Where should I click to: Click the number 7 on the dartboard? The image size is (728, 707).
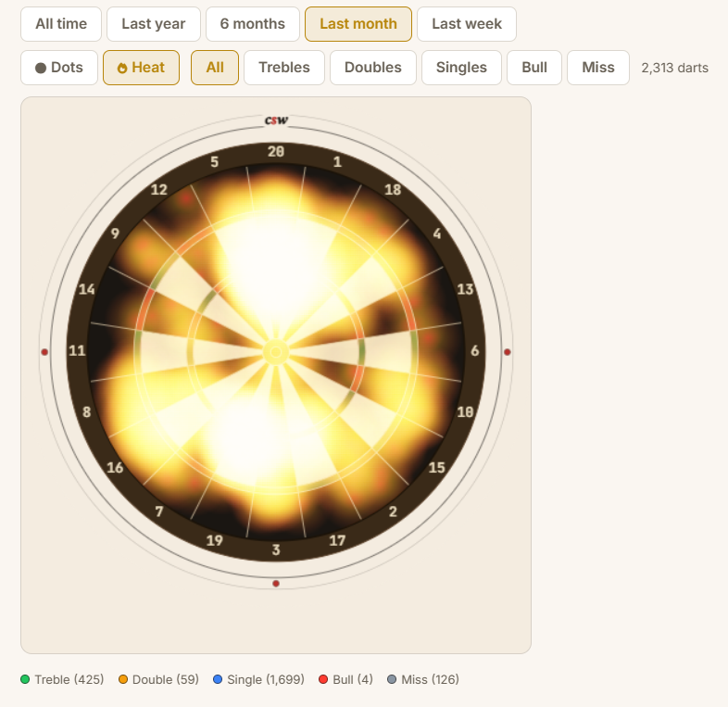158,511
